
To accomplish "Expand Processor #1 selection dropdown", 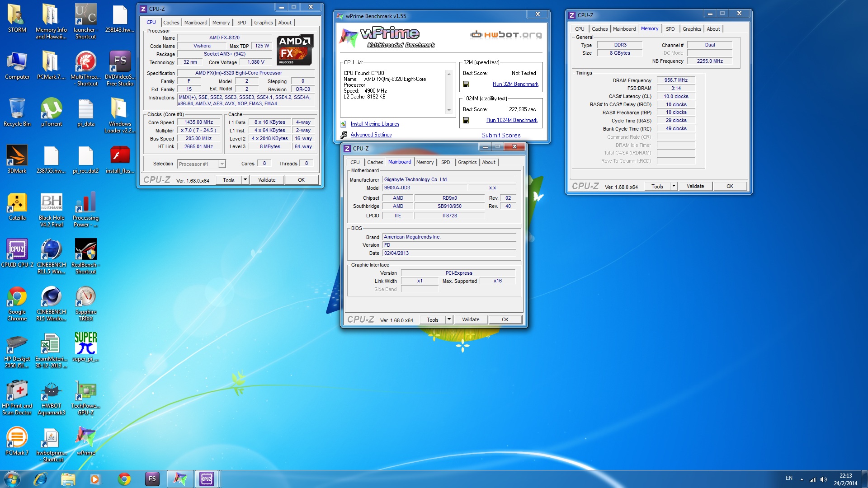I will point(222,164).
